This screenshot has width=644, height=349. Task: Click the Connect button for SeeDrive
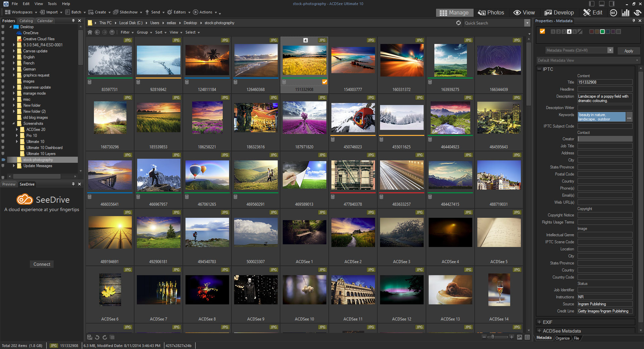click(42, 264)
